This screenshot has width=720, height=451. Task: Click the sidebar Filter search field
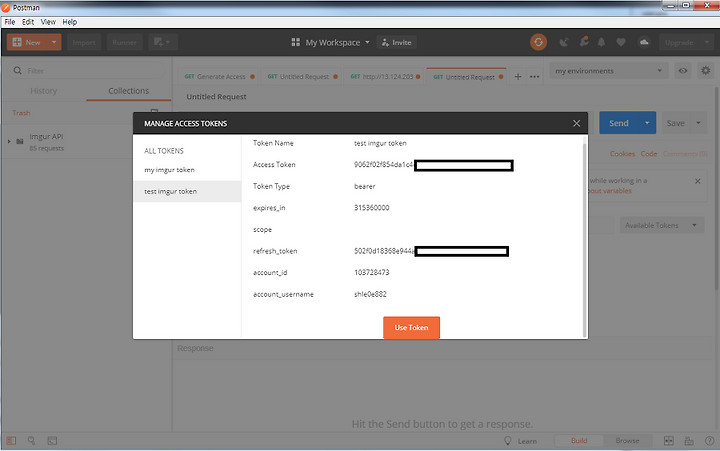click(87, 71)
